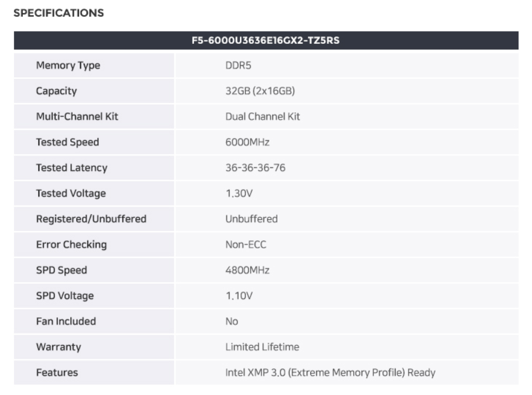Select the Tested Speed label
This screenshot has height=395, width=532.
coord(67,142)
